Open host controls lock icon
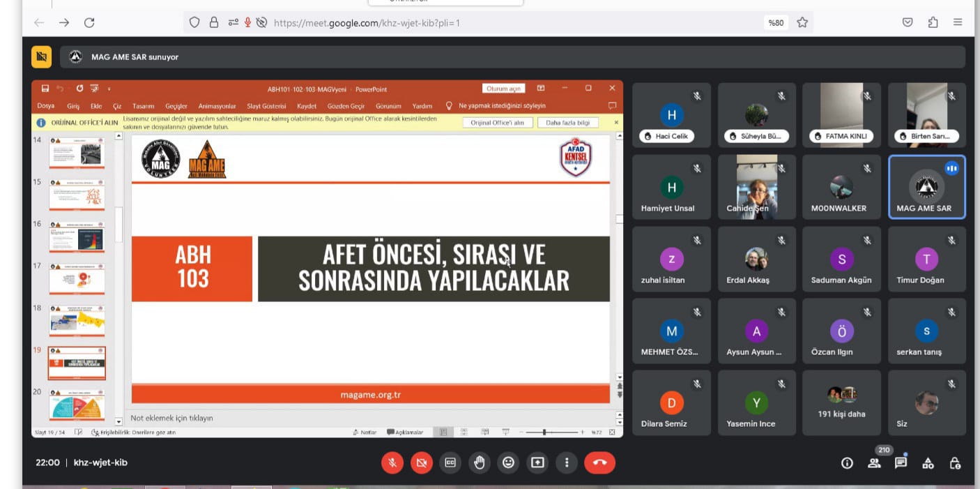980x489 pixels. click(955, 463)
